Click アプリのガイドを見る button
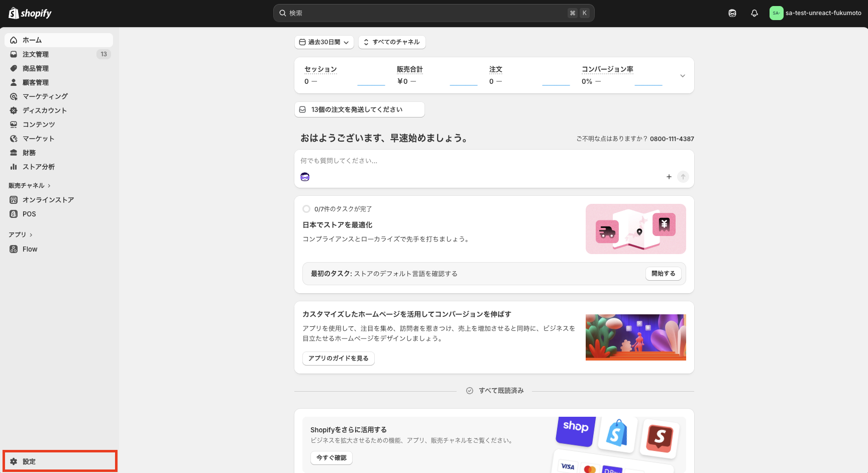Image resolution: width=868 pixels, height=473 pixels. point(339,359)
